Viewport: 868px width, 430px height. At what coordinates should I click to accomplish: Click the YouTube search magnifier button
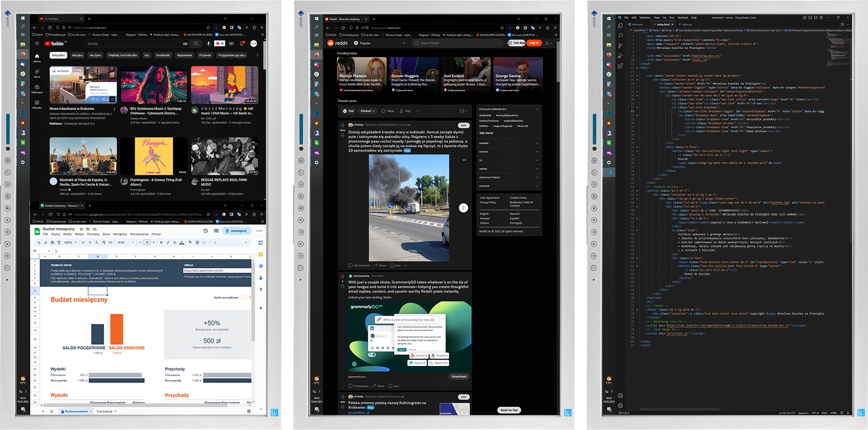pos(196,44)
